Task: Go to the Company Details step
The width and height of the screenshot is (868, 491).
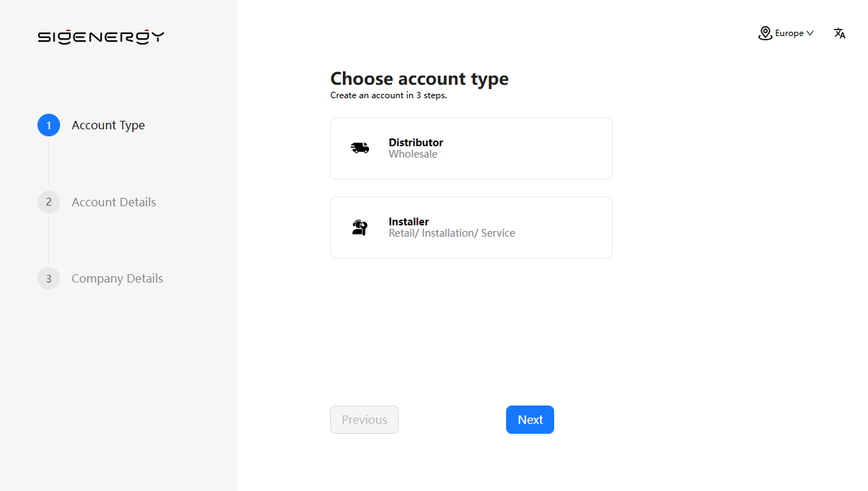Action: pos(117,278)
